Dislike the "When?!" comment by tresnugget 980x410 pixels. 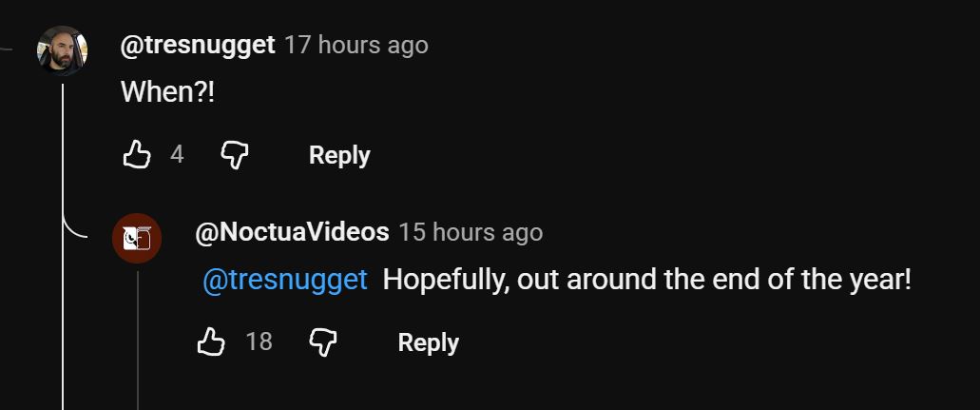(x=235, y=154)
